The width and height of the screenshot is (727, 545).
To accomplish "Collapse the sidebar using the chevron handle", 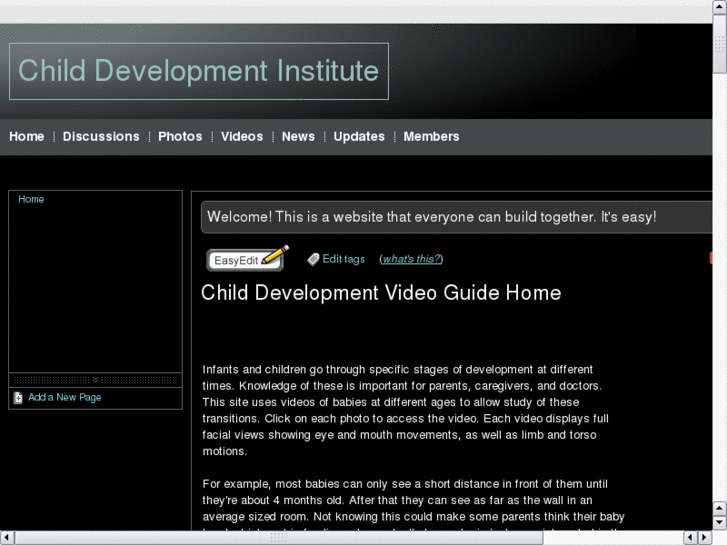I will [x=95, y=380].
